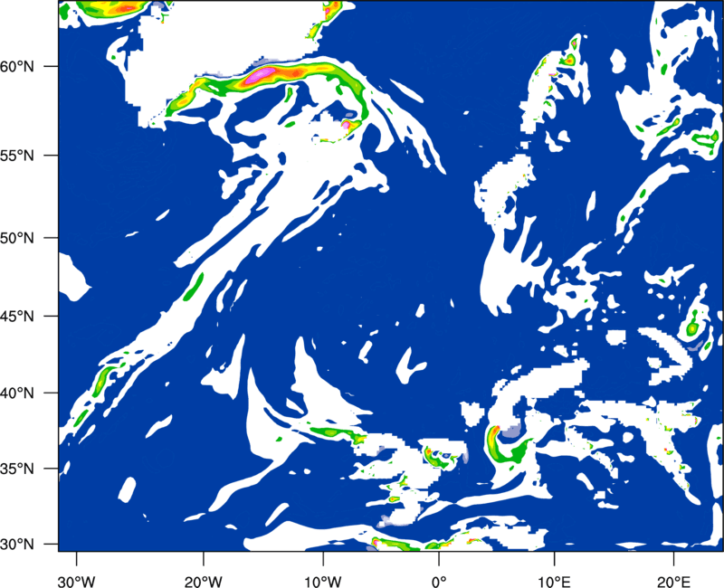Click the 60°N latitude label
This screenshot has height=588, width=724.
click(17, 67)
